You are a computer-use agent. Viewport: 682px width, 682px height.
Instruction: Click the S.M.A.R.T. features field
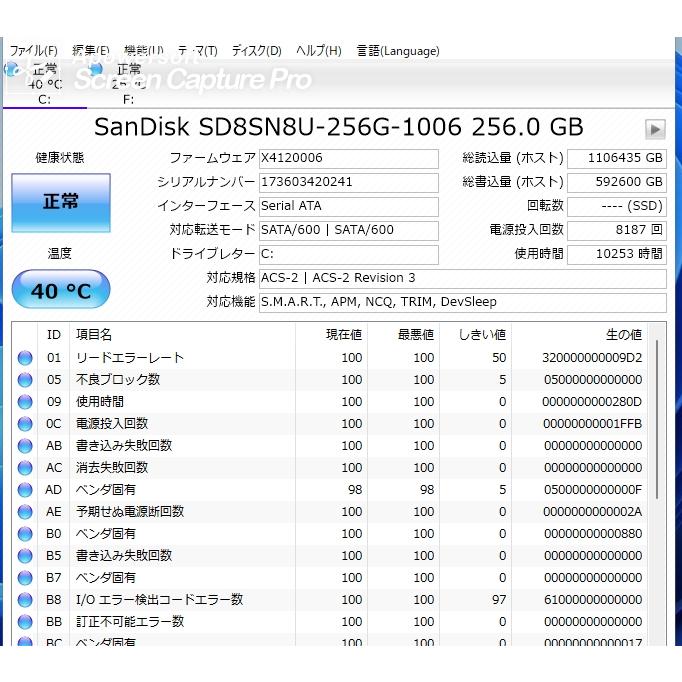[463, 302]
